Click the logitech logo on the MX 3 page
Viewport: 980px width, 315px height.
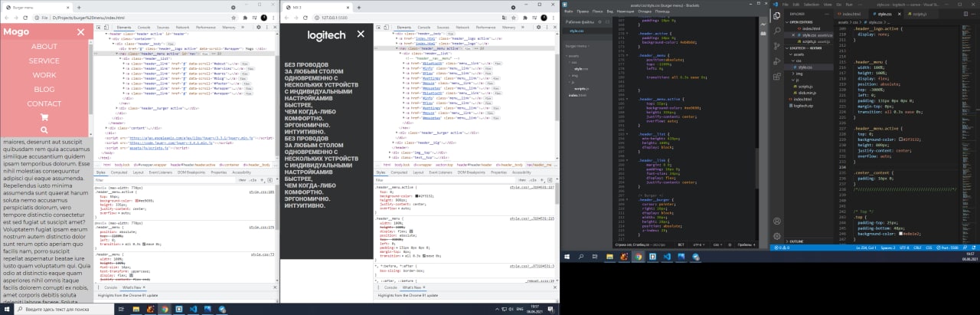[326, 34]
